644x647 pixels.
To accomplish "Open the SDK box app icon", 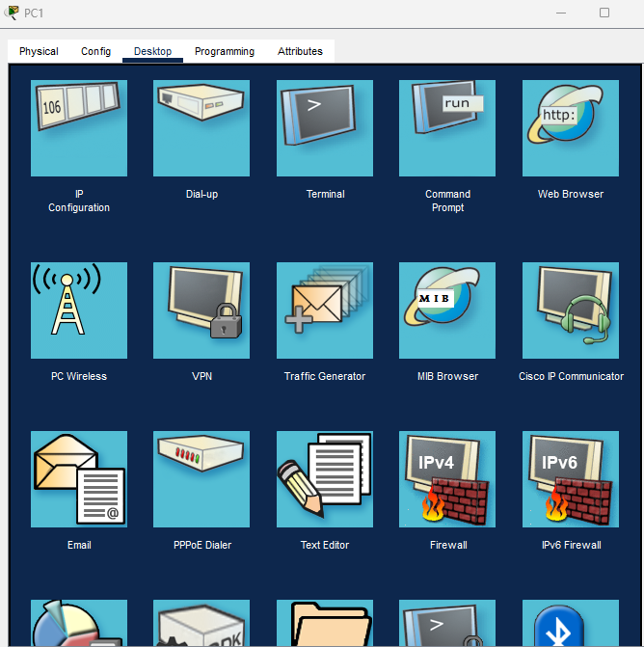I will (201, 623).
